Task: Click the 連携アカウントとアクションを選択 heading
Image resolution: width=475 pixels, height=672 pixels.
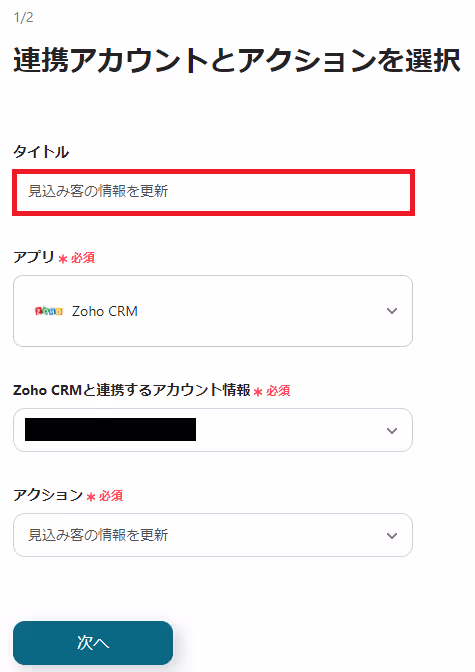Action: pyautogui.click(x=237, y=60)
